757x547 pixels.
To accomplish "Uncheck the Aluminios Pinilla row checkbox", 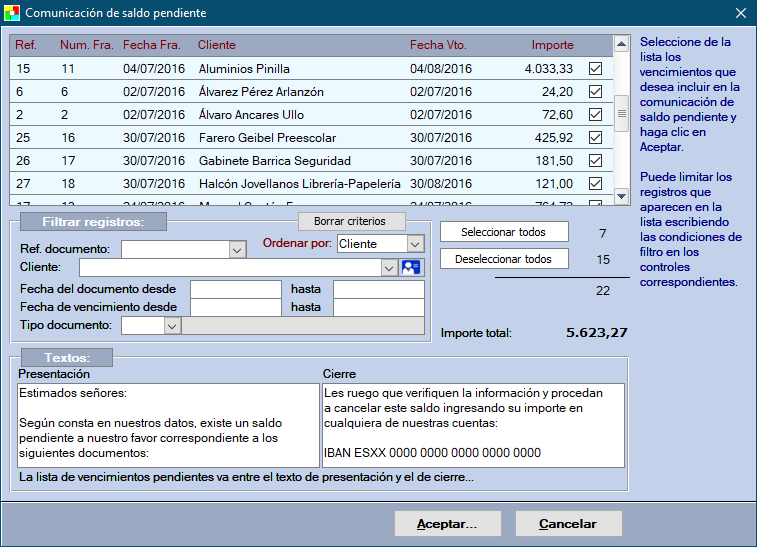I will coord(596,69).
